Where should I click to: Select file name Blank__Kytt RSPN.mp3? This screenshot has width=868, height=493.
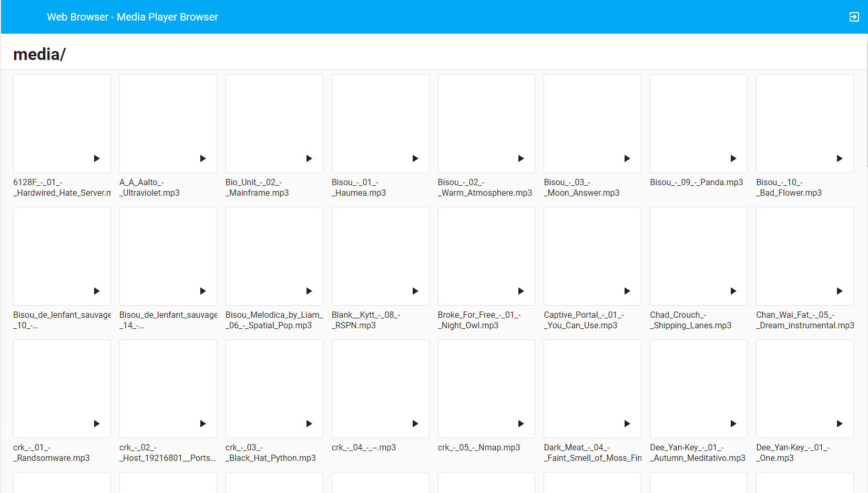[x=366, y=320]
